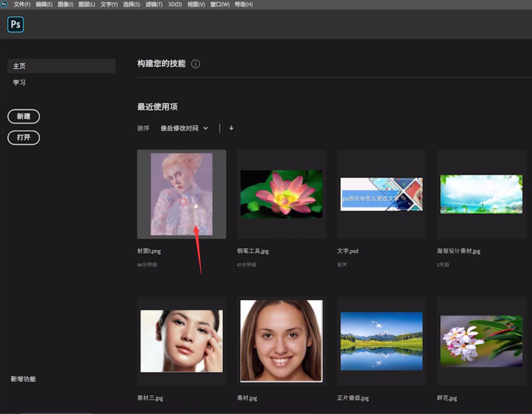532x414 pixels.
Task: Click the 文字.psd file name
Action: coord(348,251)
